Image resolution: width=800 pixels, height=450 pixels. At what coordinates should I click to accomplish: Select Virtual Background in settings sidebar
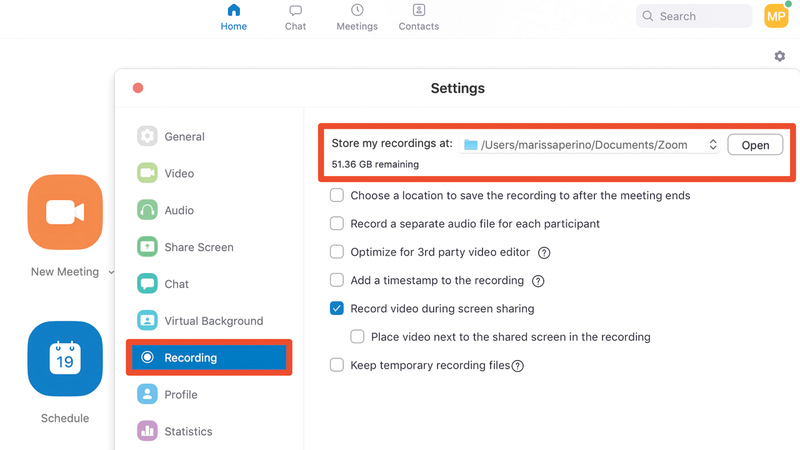[x=213, y=321]
